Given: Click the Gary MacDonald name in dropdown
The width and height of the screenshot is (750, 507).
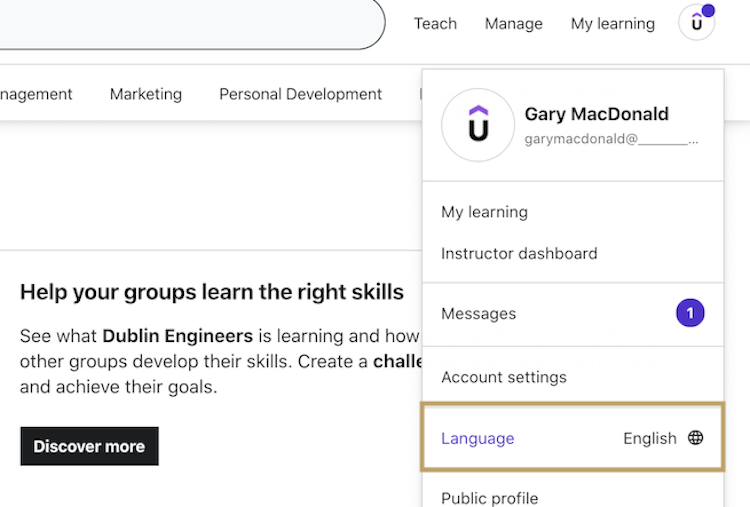Looking at the screenshot, I should [596, 114].
